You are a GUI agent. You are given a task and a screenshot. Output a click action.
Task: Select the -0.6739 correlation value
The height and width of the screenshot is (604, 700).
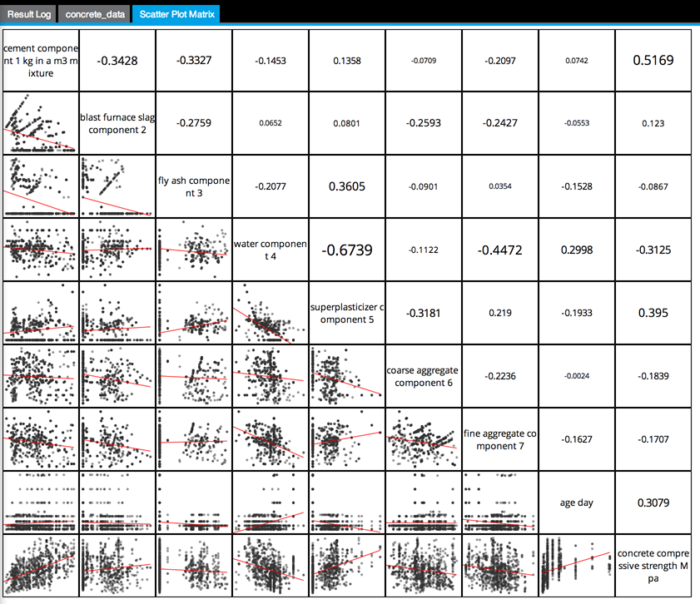coord(347,250)
